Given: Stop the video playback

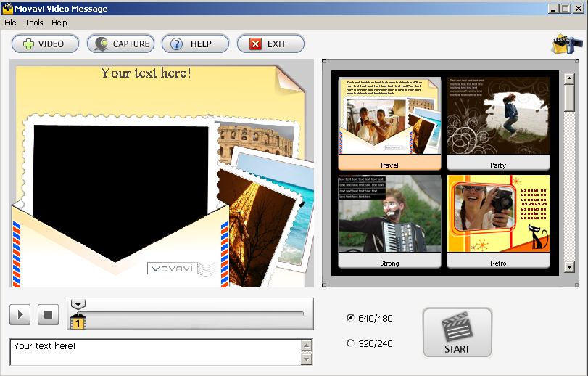Looking at the screenshot, I should [48, 314].
